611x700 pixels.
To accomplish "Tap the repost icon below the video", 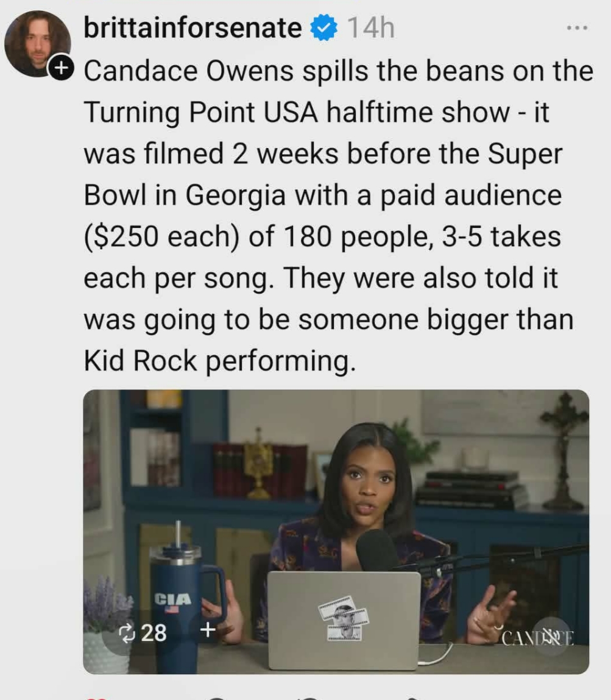I will pyautogui.click(x=309, y=698).
